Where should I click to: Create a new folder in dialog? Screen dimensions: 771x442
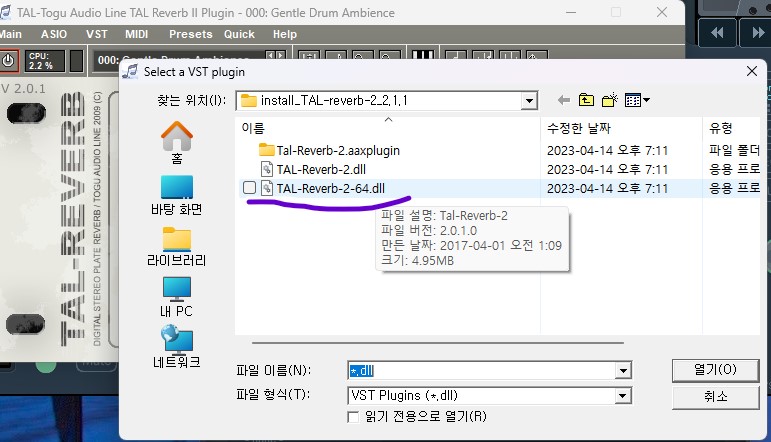pos(610,100)
